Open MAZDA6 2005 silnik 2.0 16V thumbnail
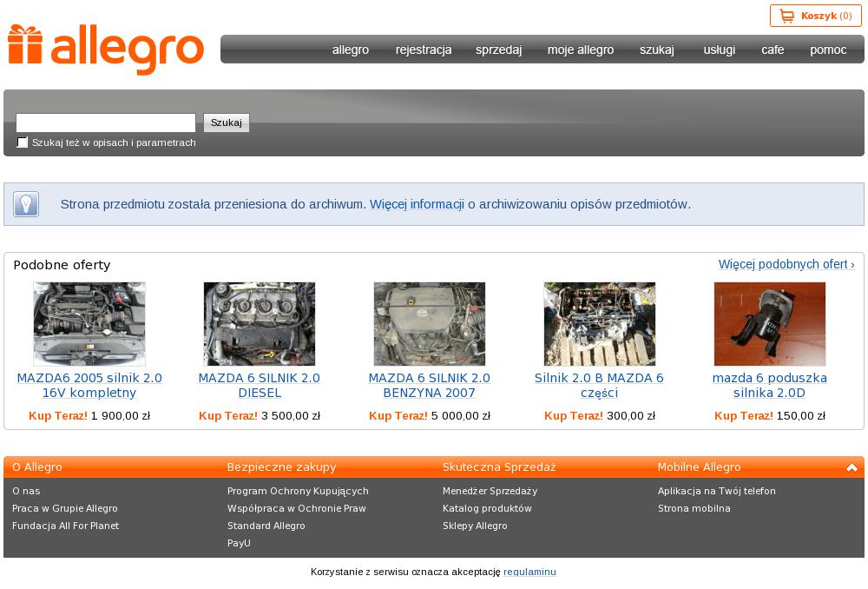 pyautogui.click(x=89, y=323)
